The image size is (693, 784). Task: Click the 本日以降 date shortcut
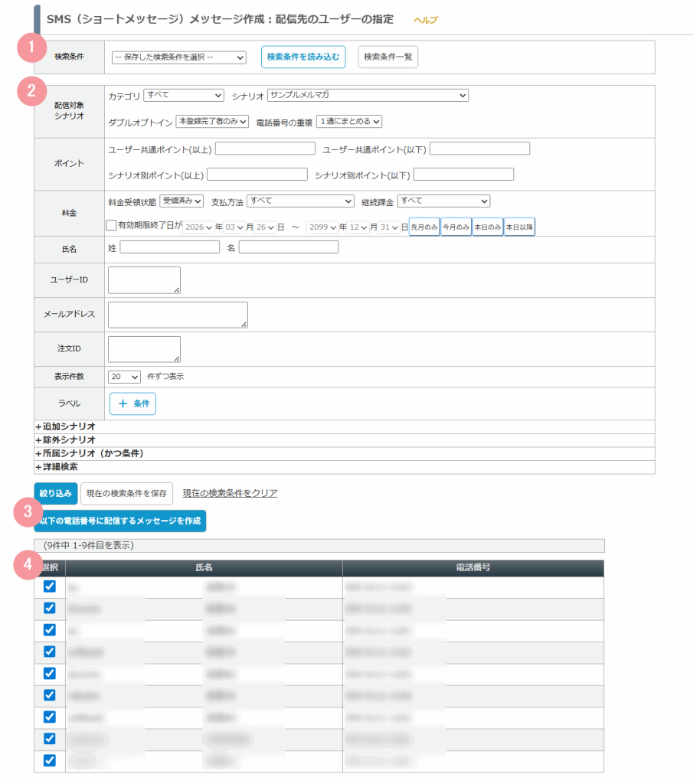click(x=519, y=227)
